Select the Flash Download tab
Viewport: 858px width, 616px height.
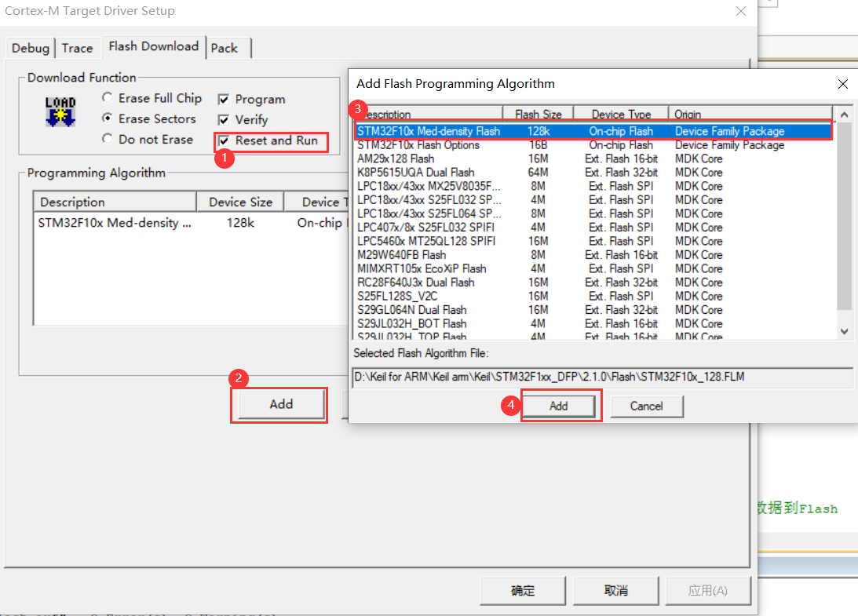tap(153, 46)
